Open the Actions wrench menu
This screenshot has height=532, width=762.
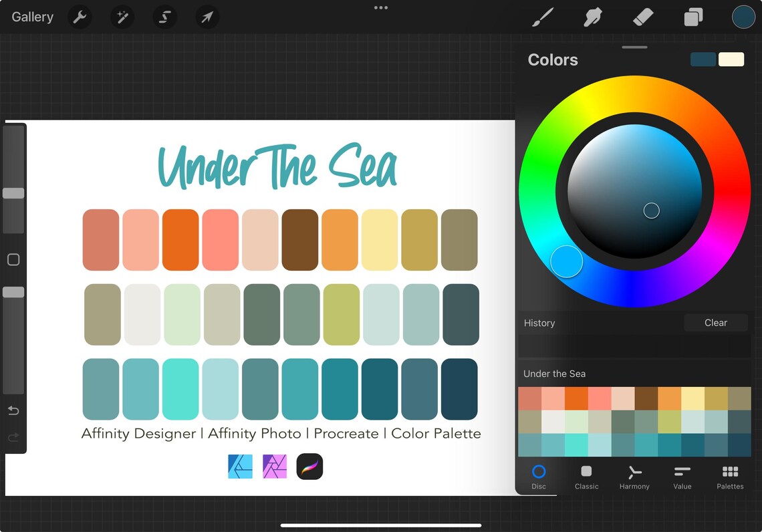coord(80,17)
